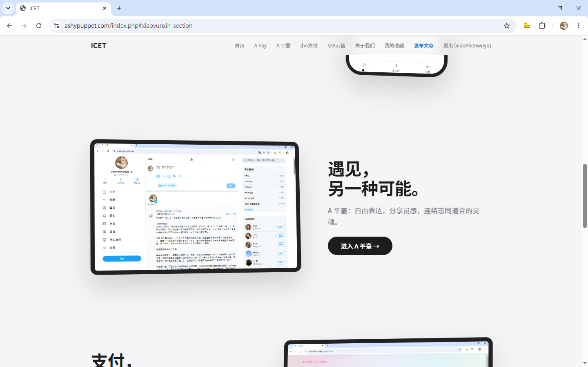Image resolution: width=588 pixels, height=367 pixels.
Task: Open a new browser tab
Action: point(119,8)
